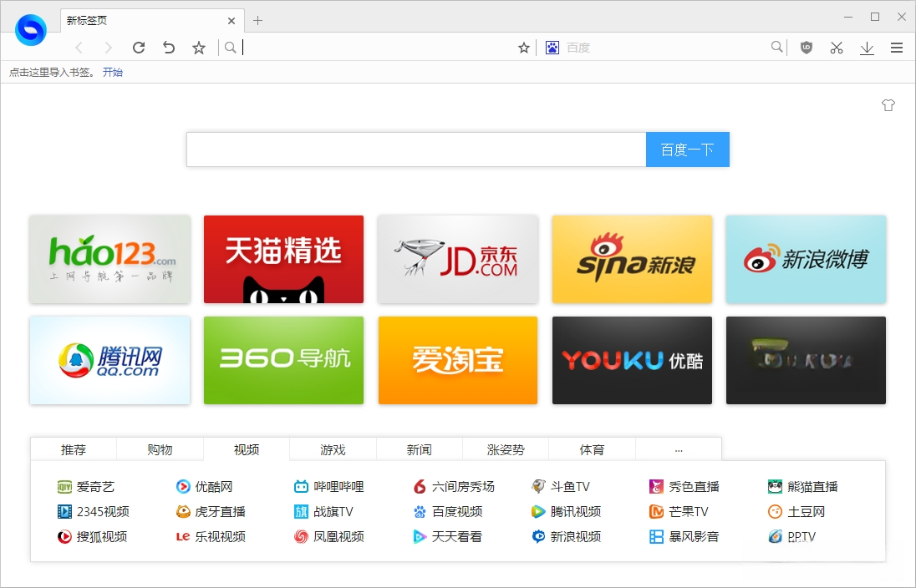This screenshot has width=916, height=588.
Task: Click the skin t-shirt icon
Action: click(x=888, y=105)
